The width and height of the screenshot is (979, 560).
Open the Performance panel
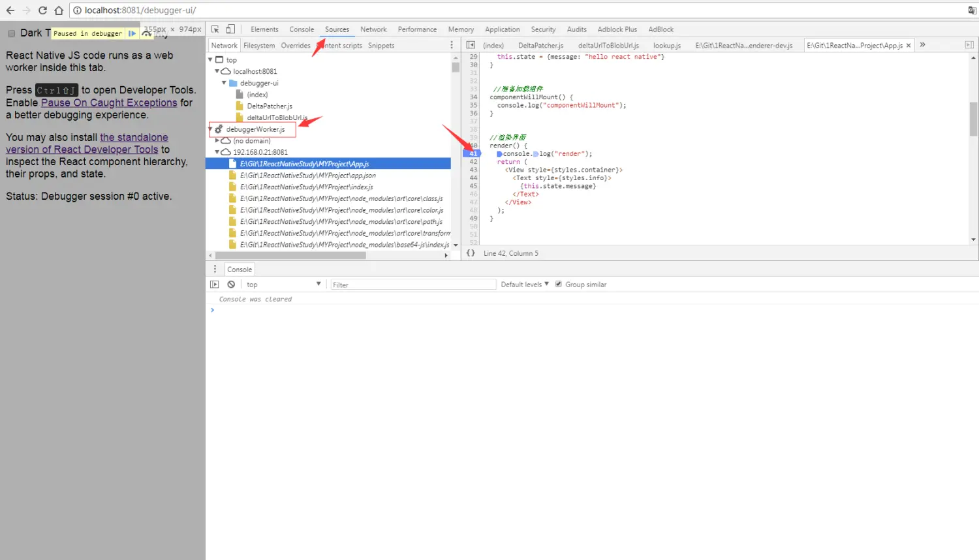click(417, 29)
